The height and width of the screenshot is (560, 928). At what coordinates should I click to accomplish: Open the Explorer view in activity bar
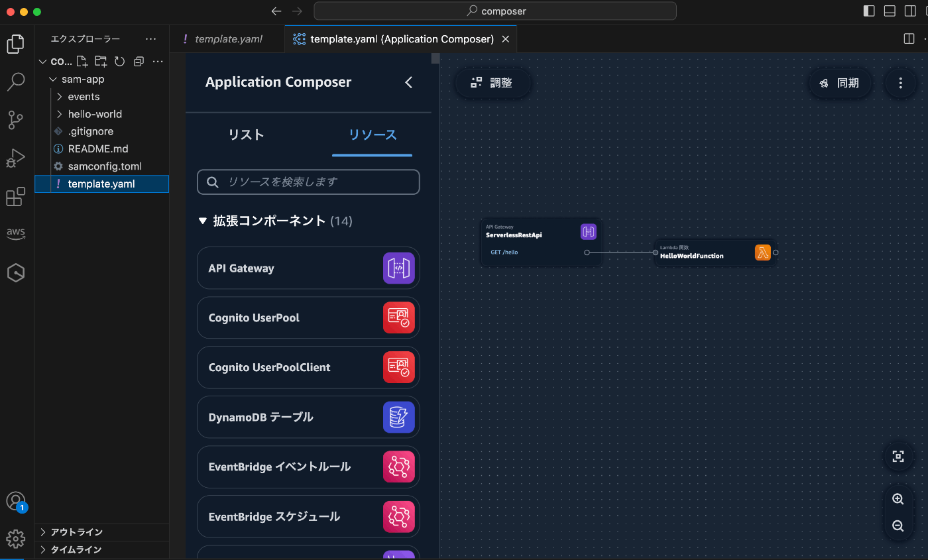click(15, 44)
